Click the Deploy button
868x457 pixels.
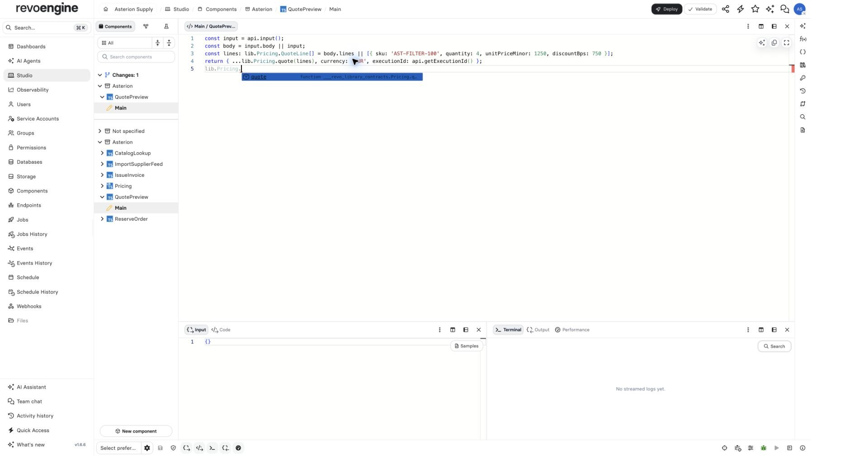[666, 9]
